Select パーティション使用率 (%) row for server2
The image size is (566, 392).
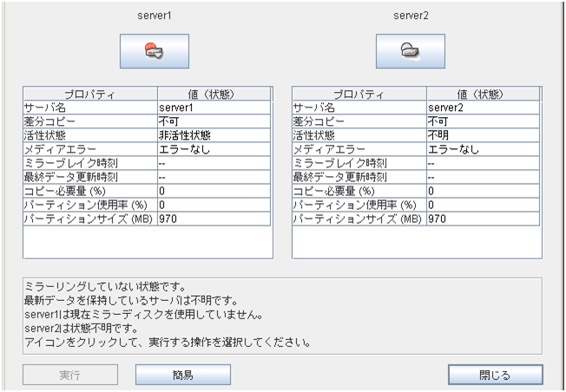pos(359,205)
